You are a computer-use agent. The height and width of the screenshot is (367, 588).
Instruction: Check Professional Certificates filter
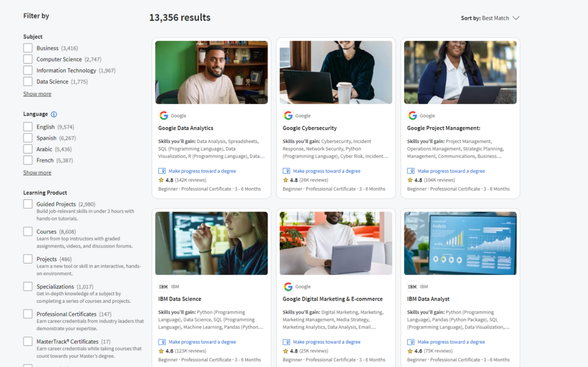(28, 314)
